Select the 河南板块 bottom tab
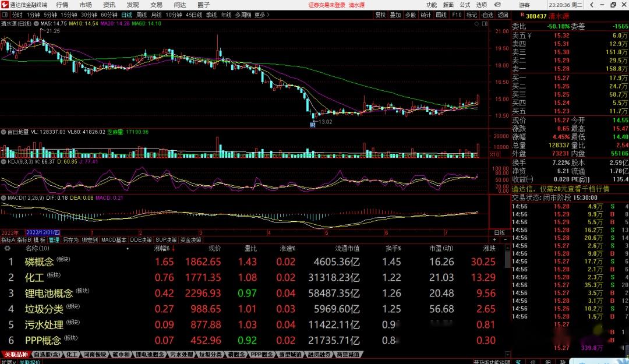 pyautogui.click(x=95, y=355)
